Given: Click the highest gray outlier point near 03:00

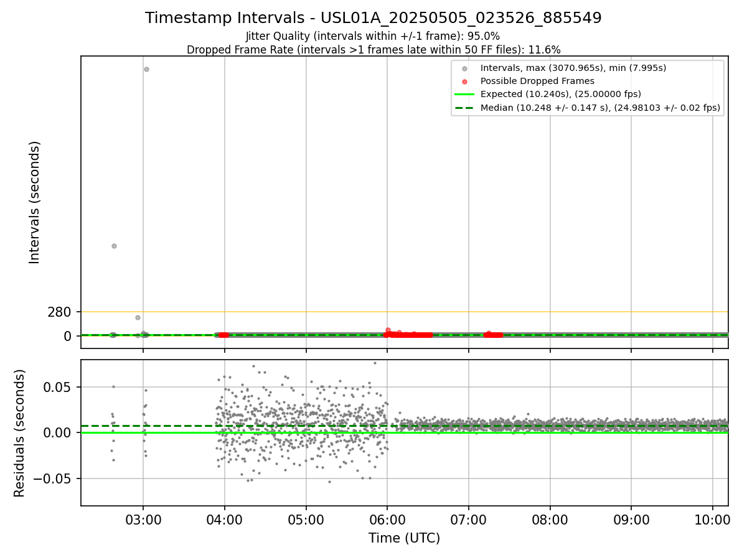Looking at the screenshot, I should [x=146, y=69].
